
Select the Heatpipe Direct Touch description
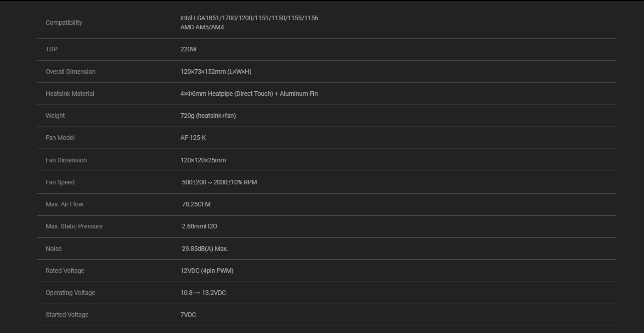pos(249,94)
